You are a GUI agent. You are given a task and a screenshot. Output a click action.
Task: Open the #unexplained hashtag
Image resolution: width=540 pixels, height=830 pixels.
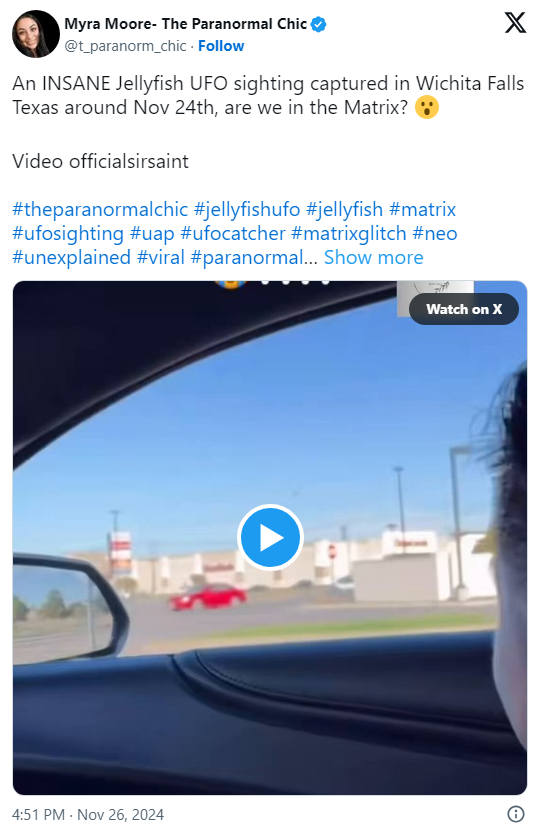pyautogui.click(x=71, y=257)
